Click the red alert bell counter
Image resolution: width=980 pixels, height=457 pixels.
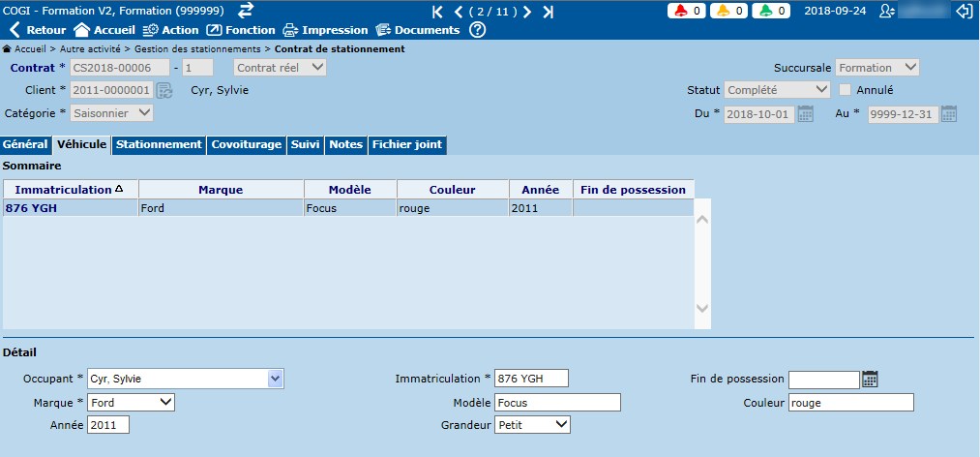(x=688, y=11)
